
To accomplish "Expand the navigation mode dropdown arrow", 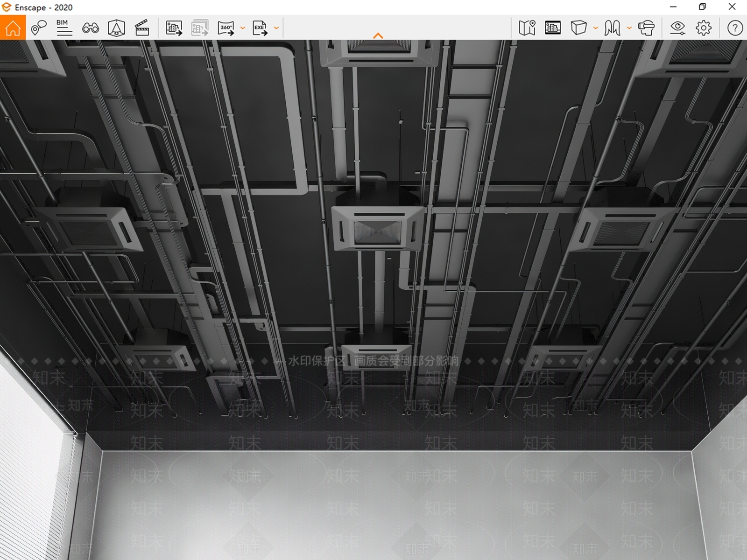I will [x=629, y=28].
